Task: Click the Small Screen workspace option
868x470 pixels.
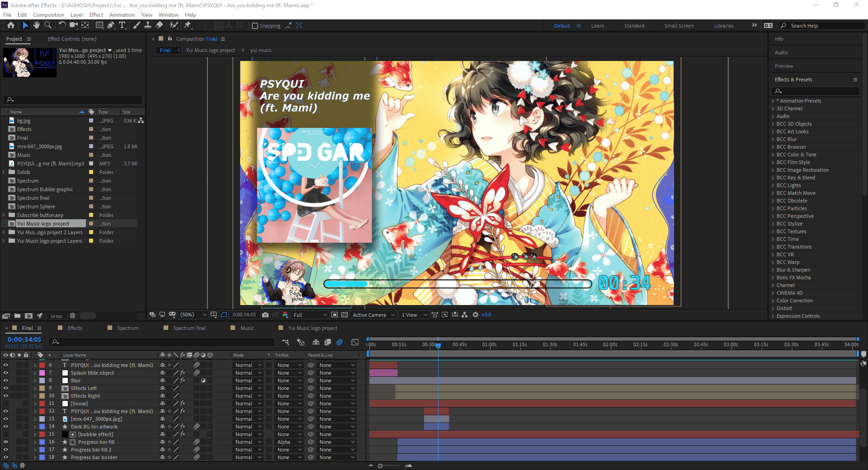Action: coord(679,26)
